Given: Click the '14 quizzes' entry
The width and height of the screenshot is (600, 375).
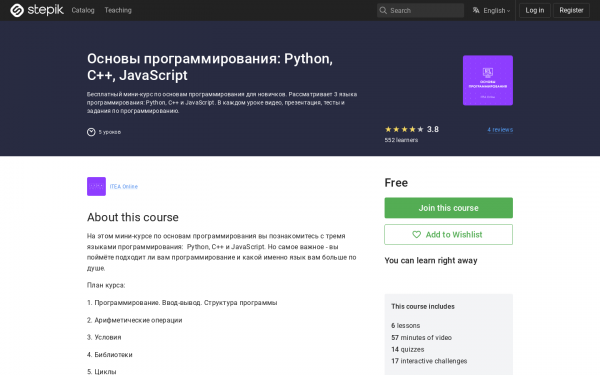Looking at the screenshot, I should [408, 349].
